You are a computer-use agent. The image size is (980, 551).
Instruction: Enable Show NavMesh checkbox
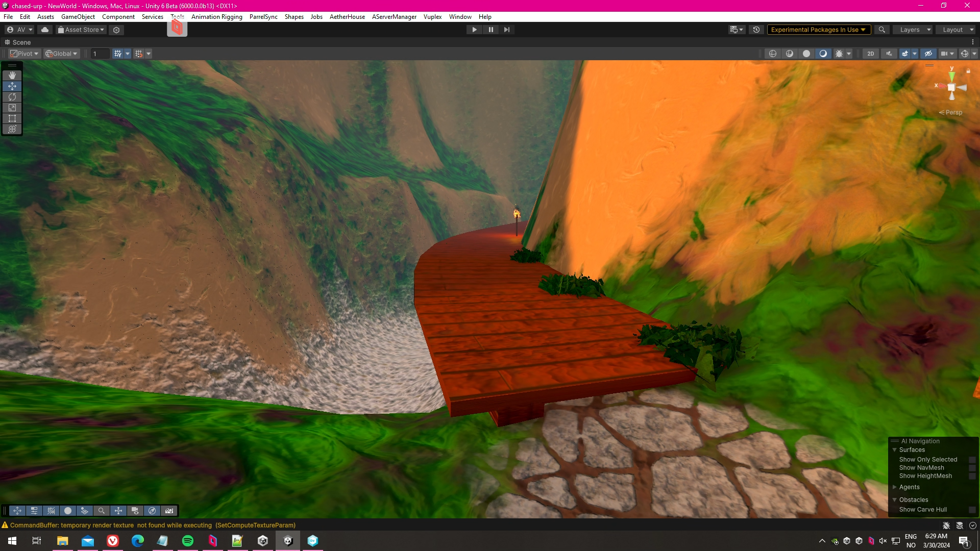pyautogui.click(x=972, y=468)
